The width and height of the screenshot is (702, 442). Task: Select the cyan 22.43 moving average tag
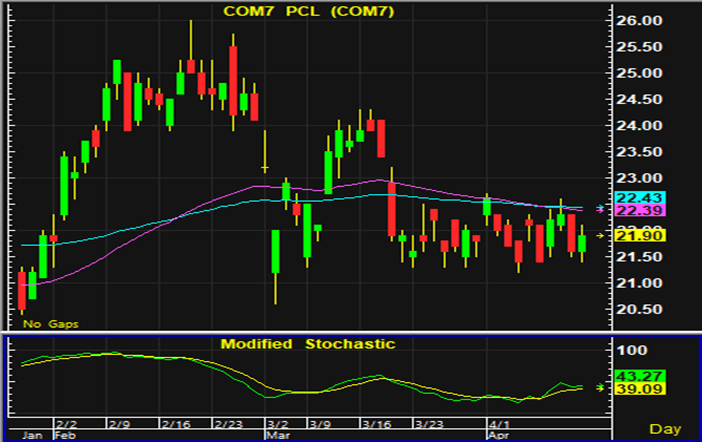point(635,198)
